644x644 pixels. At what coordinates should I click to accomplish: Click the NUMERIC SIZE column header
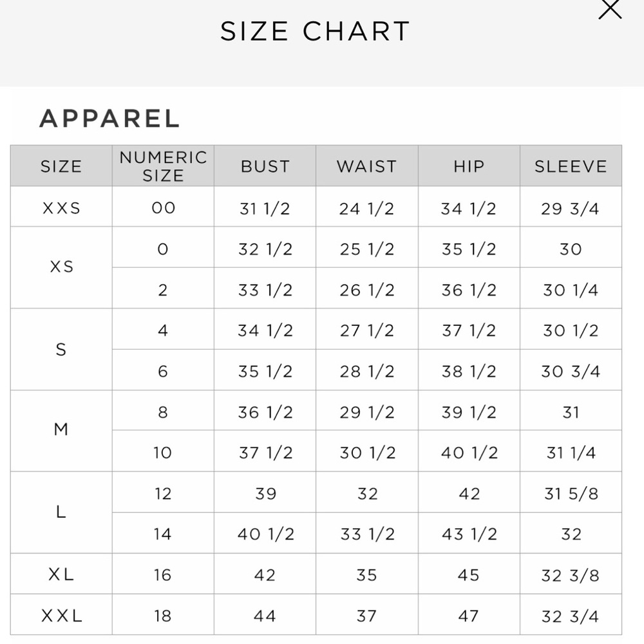click(163, 166)
